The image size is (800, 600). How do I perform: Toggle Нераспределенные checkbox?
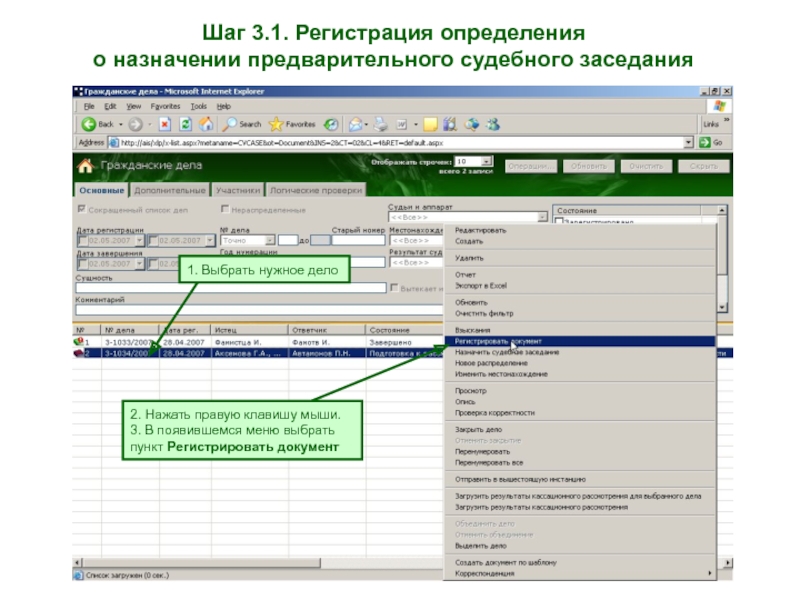pyautogui.click(x=224, y=209)
